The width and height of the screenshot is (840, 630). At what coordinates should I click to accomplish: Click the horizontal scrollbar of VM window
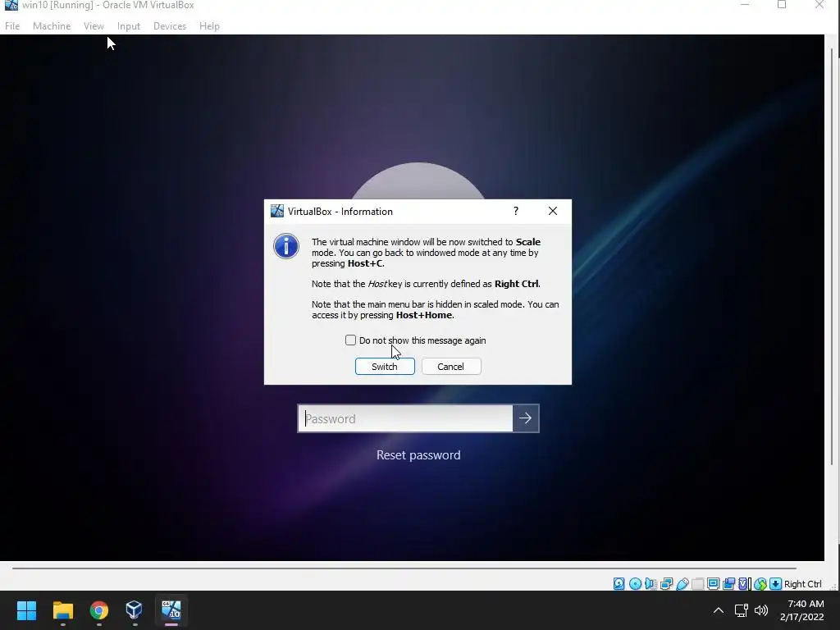404,568
